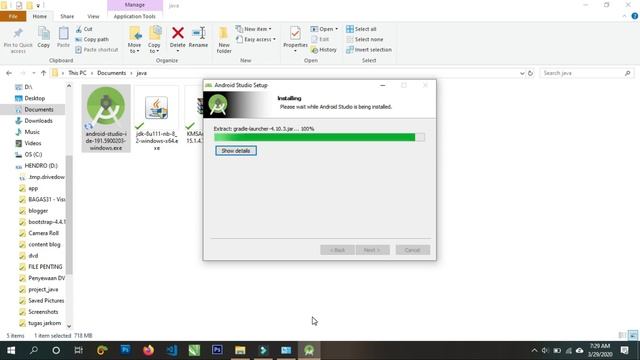Click the Search java input field

(587, 73)
